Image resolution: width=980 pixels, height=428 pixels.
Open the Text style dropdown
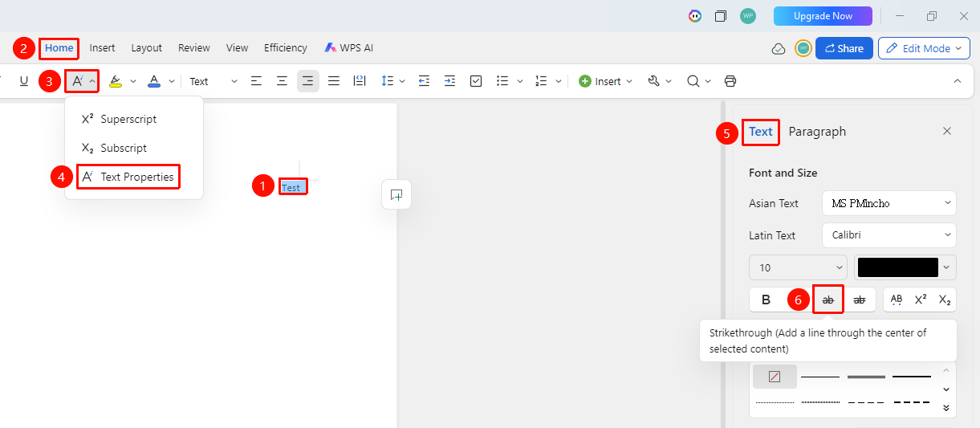pos(213,81)
